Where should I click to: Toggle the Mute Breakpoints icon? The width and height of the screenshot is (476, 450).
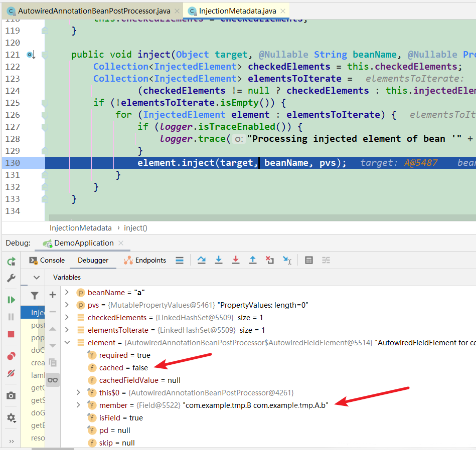(x=11, y=374)
